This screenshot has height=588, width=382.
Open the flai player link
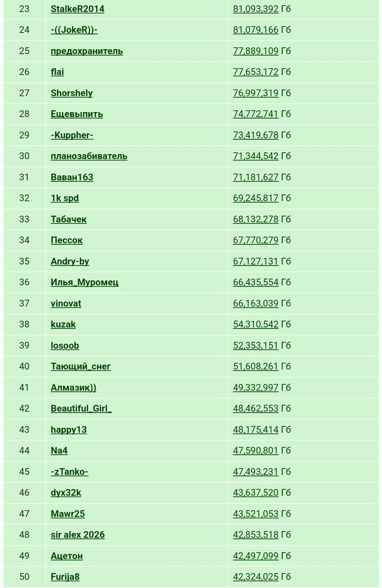pos(57,72)
